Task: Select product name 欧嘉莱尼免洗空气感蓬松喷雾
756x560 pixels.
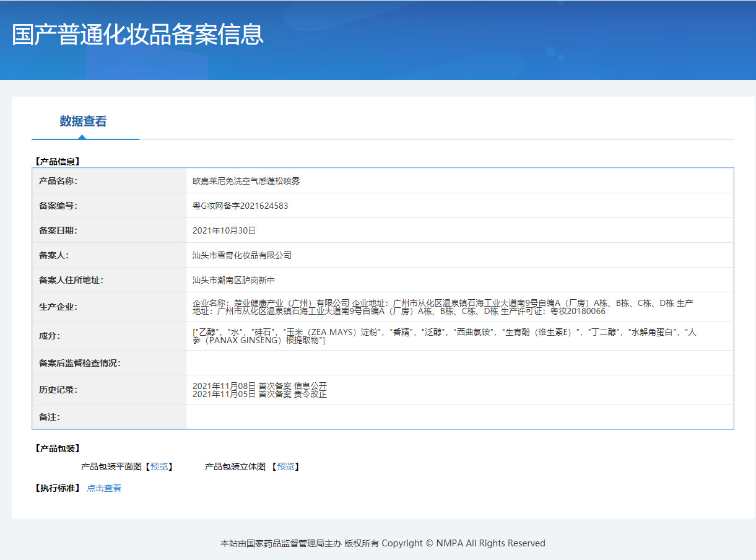Action: [246, 181]
